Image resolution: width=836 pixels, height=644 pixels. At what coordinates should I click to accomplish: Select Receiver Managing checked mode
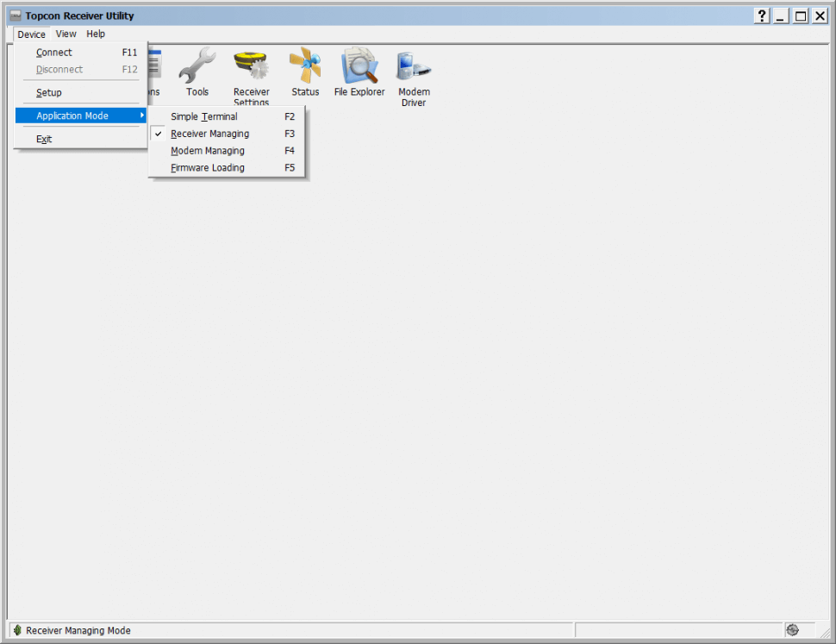point(228,134)
